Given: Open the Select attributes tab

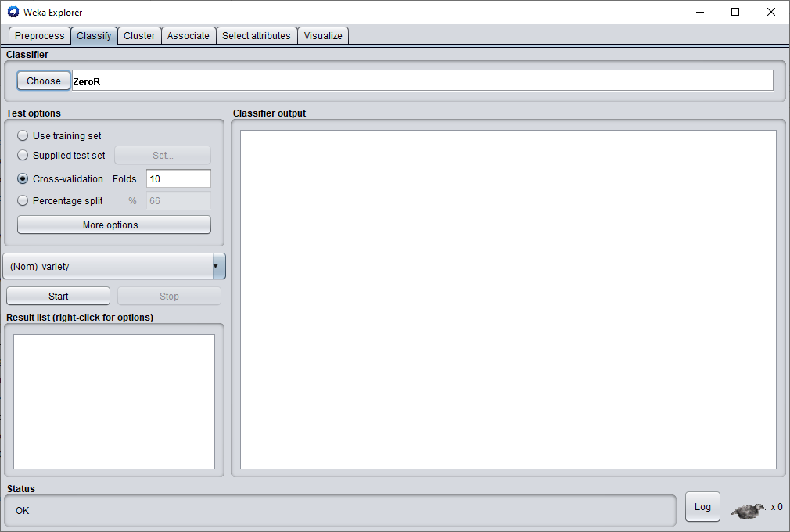Looking at the screenshot, I should pos(257,35).
